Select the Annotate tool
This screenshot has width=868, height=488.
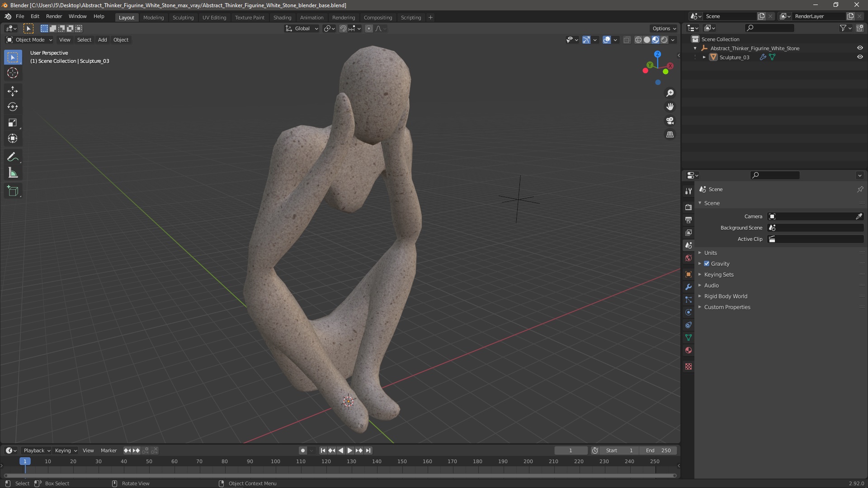click(x=13, y=157)
